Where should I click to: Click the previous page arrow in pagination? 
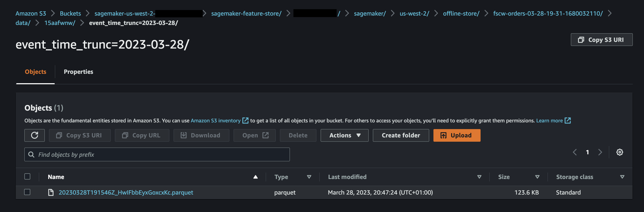[575, 152]
